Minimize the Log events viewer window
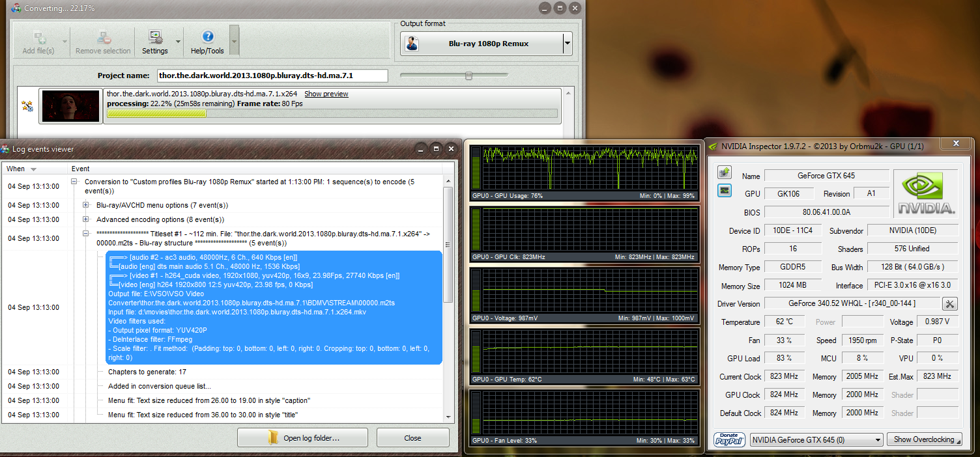 click(422, 148)
